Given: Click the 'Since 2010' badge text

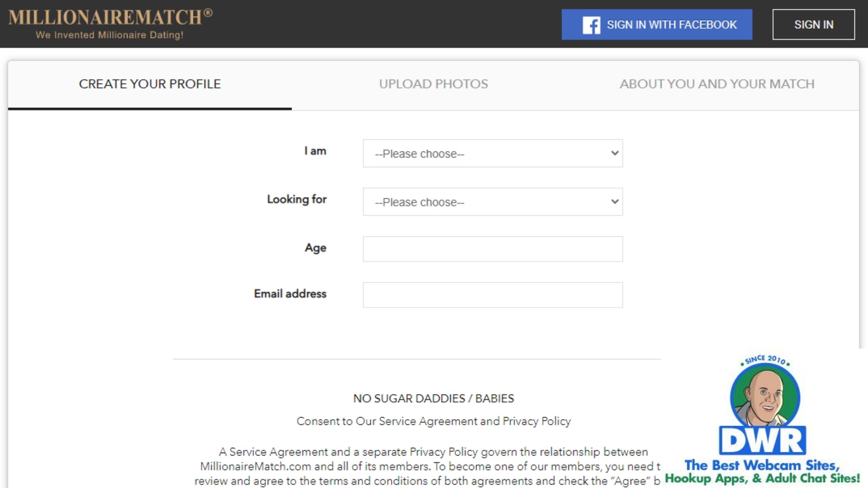Looking at the screenshot, I should [x=765, y=360].
